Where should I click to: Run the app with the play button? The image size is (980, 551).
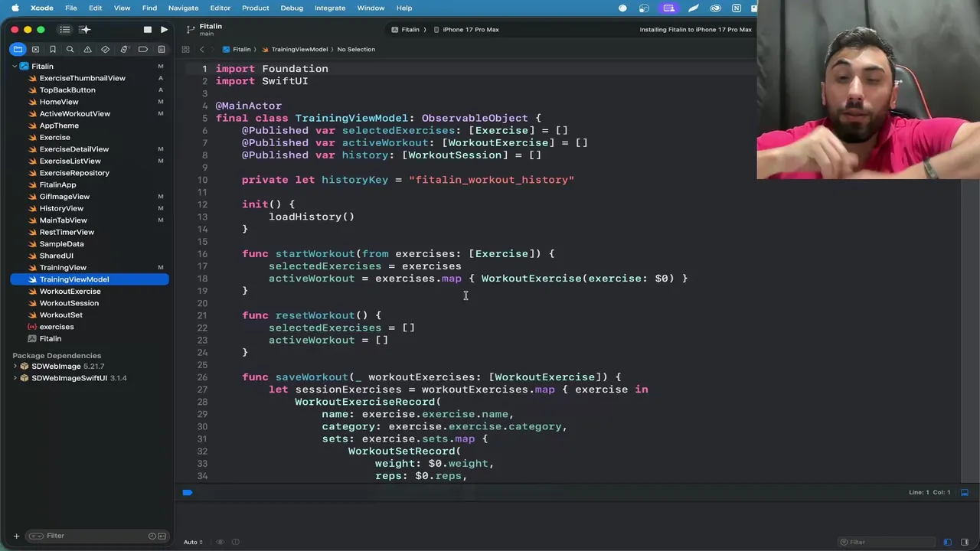tap(164, 30)
